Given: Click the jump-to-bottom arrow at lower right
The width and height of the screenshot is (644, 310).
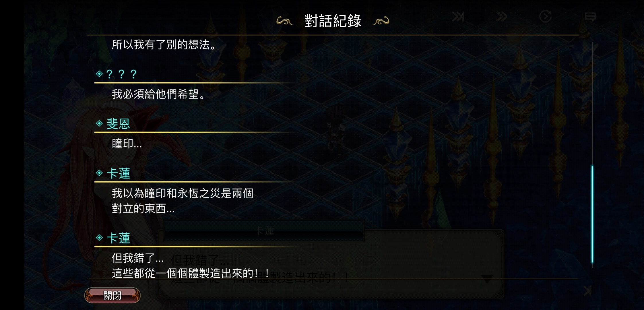Looking at the screenshot, I should [x=588, y=291].
